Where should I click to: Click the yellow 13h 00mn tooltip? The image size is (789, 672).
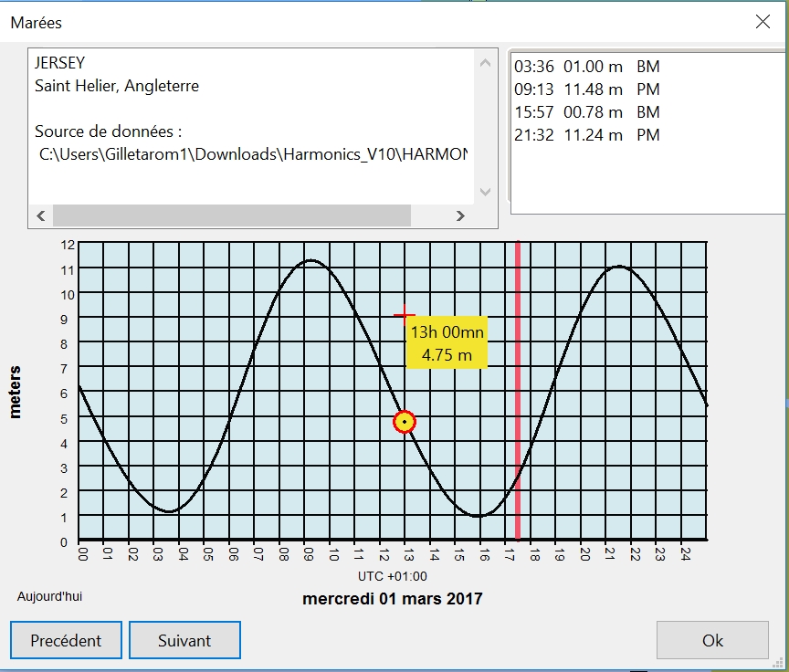tap(447, 343)
